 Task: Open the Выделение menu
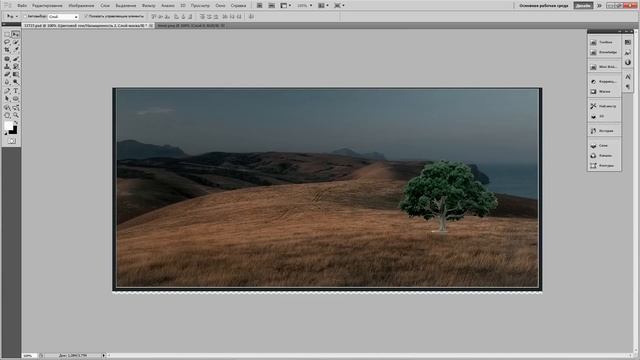126,6
